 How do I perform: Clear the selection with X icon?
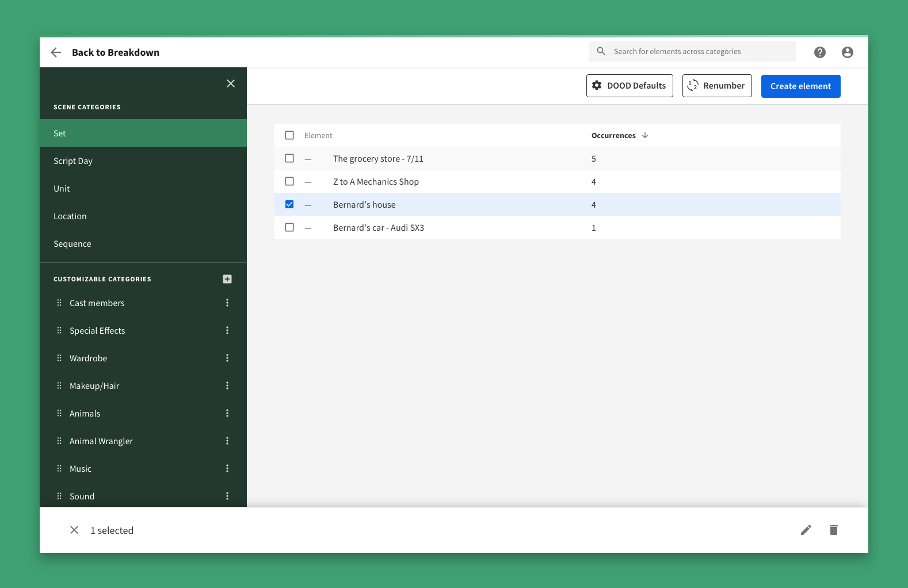point(74,530)
